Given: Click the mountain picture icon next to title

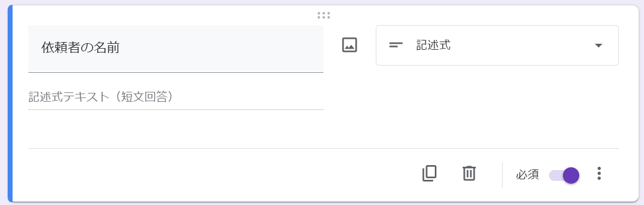Looking at the screenshot, I should 350,45.
